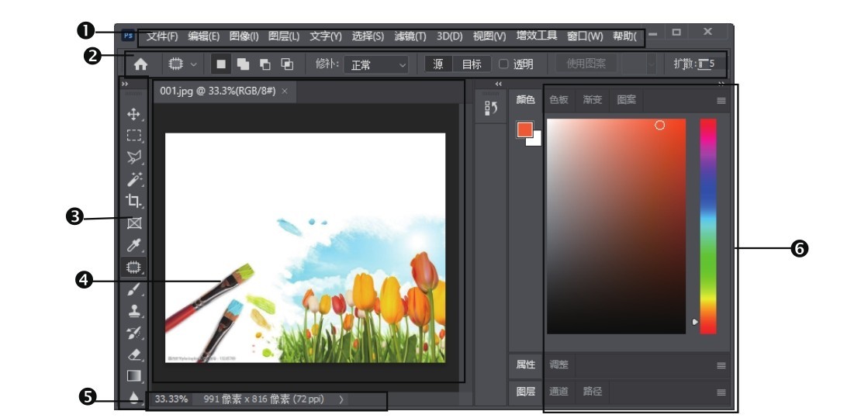Image resolution: width=868 pixels, height=418 pixels.
Task: Select the Brush tool
Action: point(134,289)
